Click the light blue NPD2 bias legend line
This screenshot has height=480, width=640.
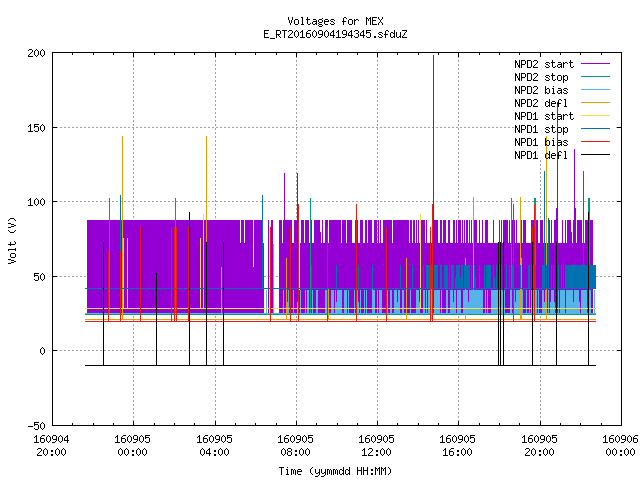pos(595,90)
